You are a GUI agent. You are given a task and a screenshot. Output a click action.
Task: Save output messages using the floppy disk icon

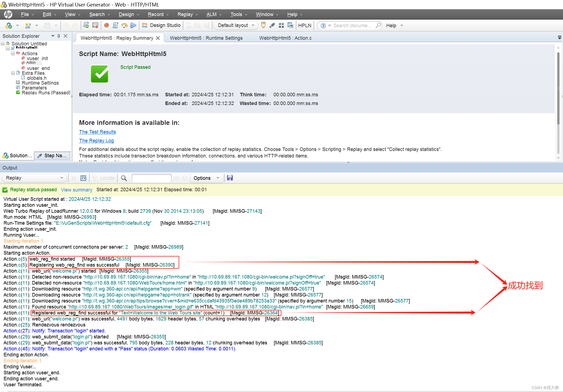(230, 178)
